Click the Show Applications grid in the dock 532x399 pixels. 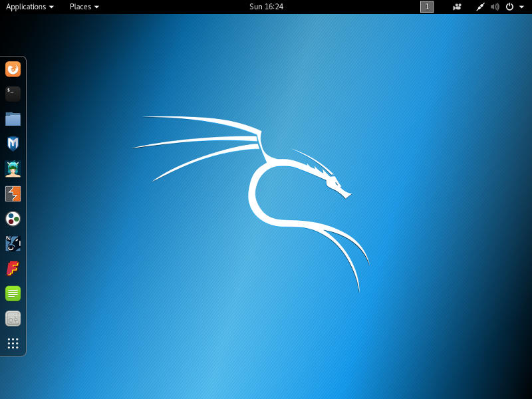coord(13,343)
